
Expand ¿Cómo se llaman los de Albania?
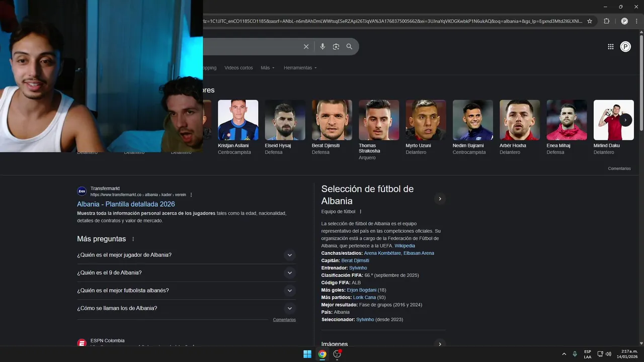tap(186, 308)
